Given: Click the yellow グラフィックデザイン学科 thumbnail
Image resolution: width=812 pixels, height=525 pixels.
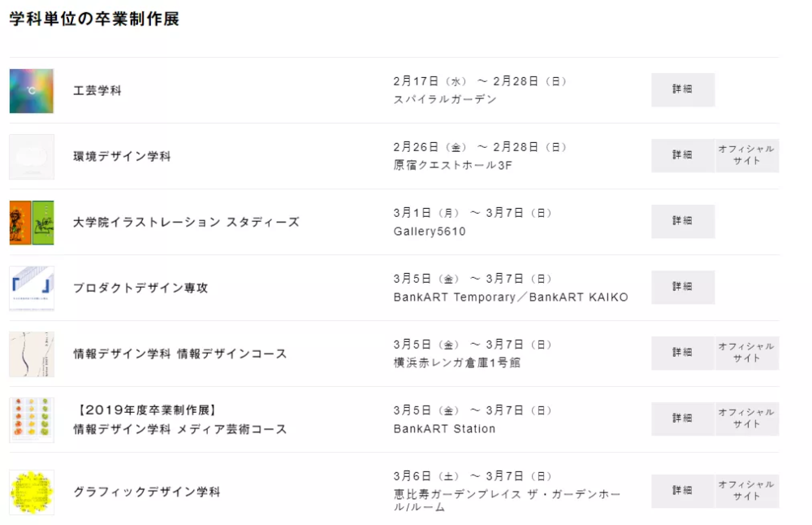Looking at the screenshot, I should pos(32,492).
